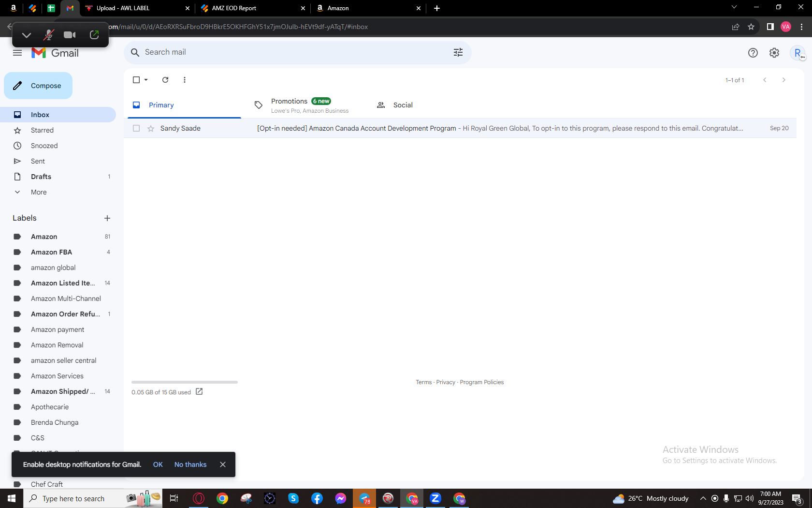Switch to the Promotions tab
The height and width of the screenshot is (508, 812).
pyautogui.click(x=306, y=105)
